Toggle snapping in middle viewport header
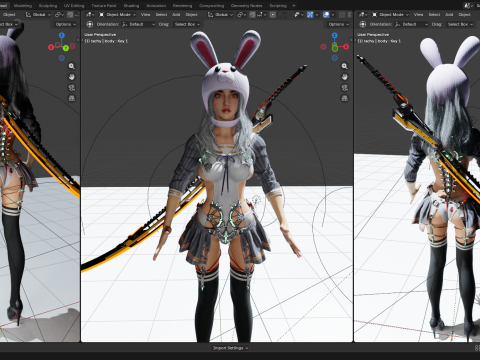Image resolution: width=480 pixels, height=360 pixels. pyautogui.click(x=252, y=15)
